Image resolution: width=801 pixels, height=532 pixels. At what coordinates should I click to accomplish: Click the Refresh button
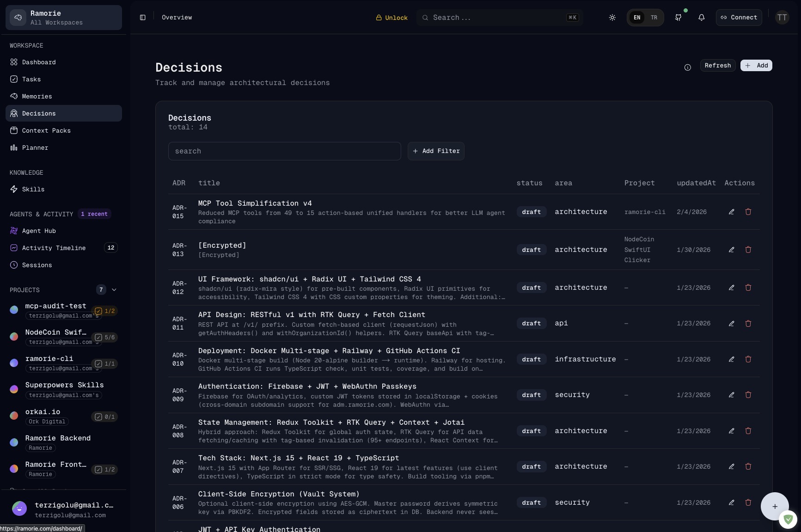pyautogui.click(x=717, y=66)
